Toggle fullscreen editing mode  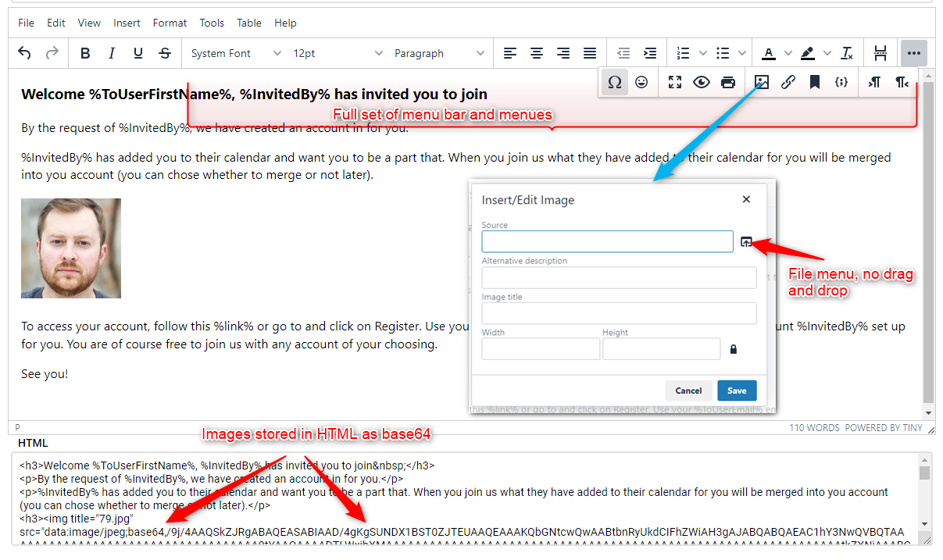(674, 81)
